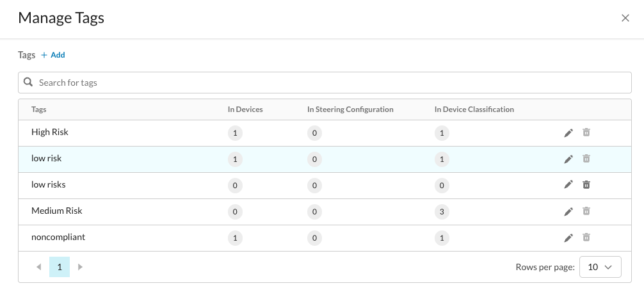Image resolution: width=644 pixels, height=297 pixels.
Task: Click the In Devices column header
Action: click(x=245, y=109)
